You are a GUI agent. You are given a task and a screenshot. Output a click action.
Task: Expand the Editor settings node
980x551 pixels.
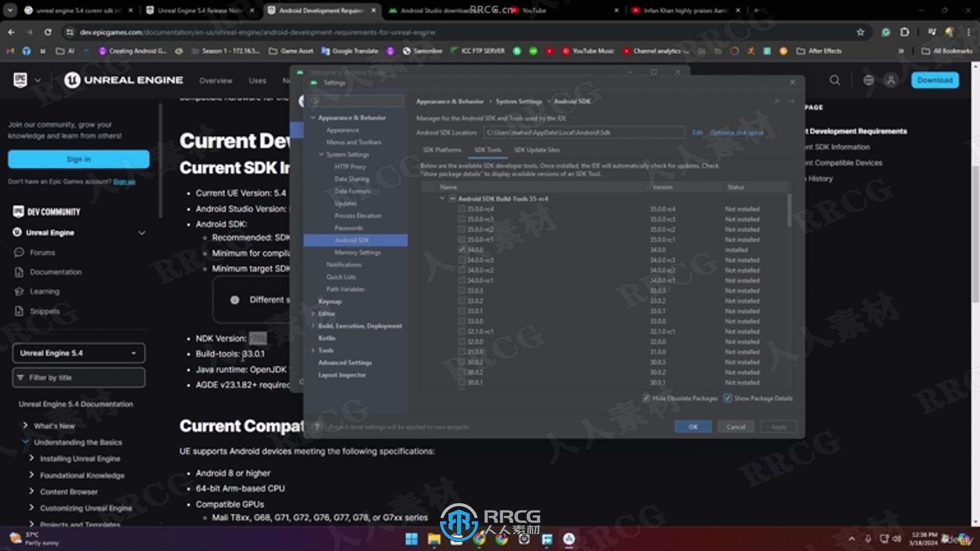click(313, 313)
